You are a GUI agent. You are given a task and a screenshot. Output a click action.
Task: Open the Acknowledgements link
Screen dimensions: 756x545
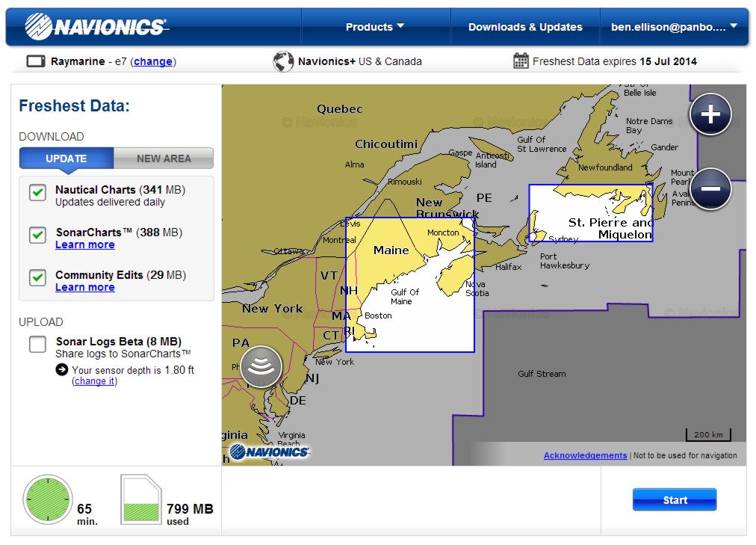tap(586, 455)
